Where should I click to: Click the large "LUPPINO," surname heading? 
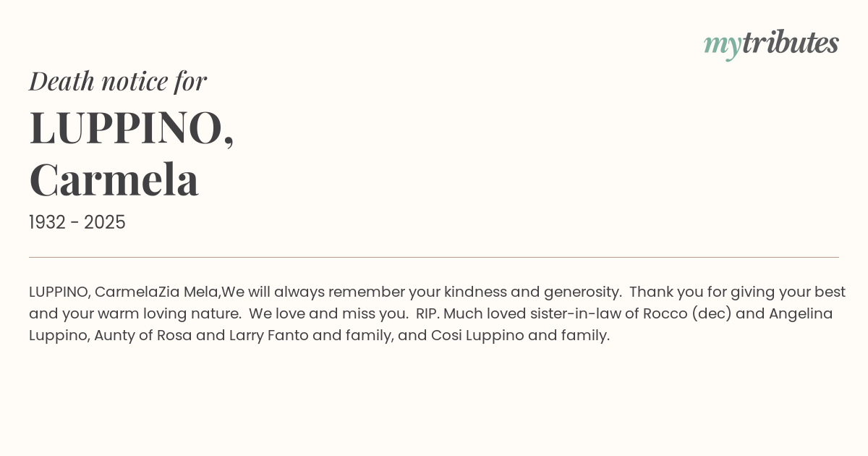[x=132, y=128]
